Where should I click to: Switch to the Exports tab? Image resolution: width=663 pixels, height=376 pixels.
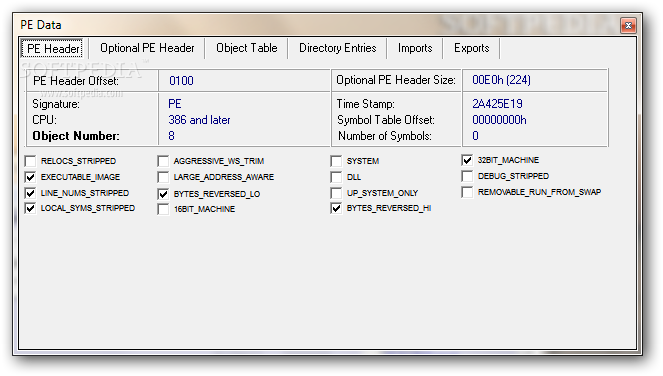tap(471, 48)
